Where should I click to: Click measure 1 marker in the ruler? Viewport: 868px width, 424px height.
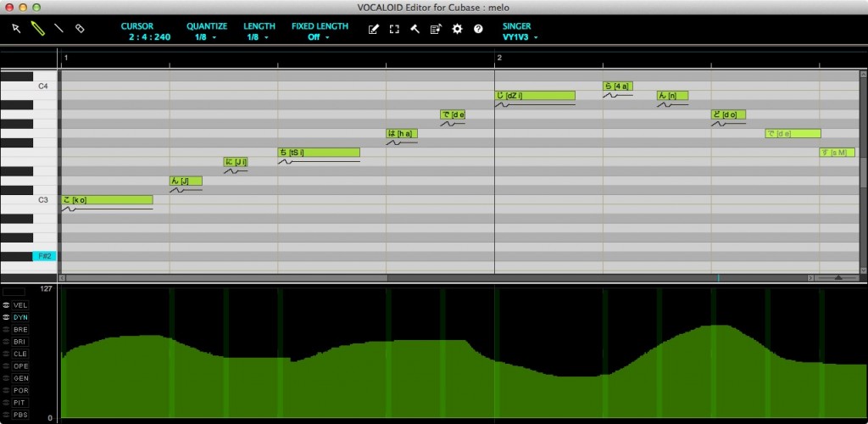[66, 58]
